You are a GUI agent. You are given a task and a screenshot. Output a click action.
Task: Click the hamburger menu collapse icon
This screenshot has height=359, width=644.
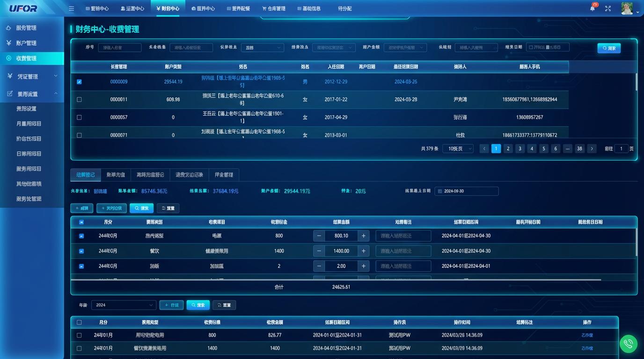point(71,8)
